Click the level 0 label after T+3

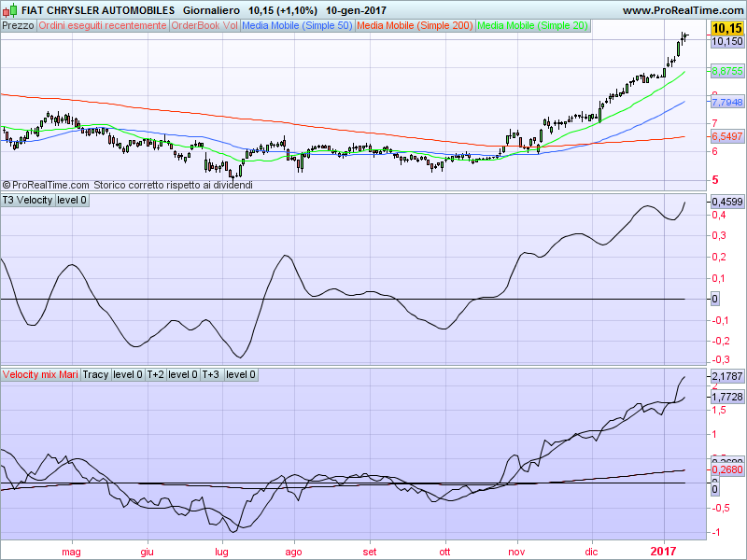(241, 375)
